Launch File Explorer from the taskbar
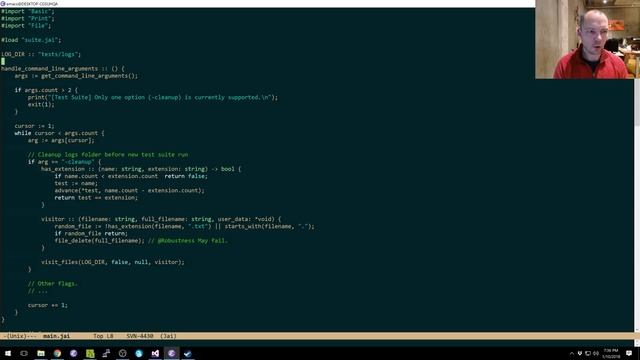This screenshot has height=360, width=640. point(41,353)
